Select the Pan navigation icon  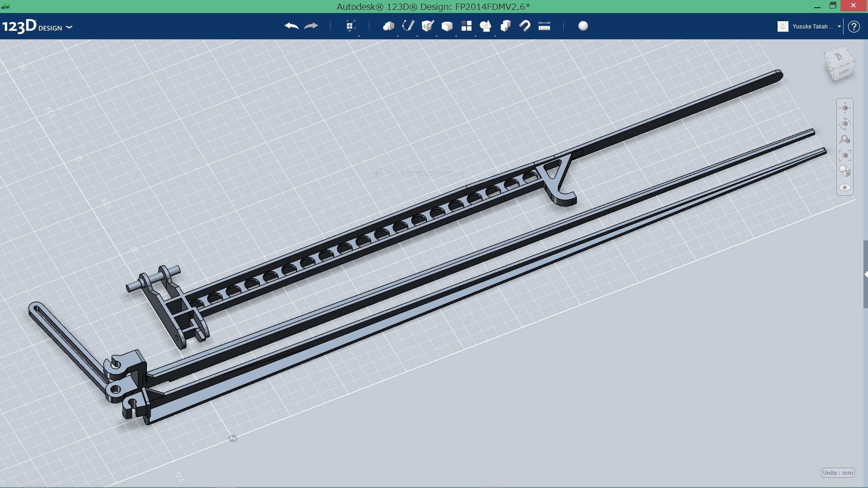(x=845, y=108)
